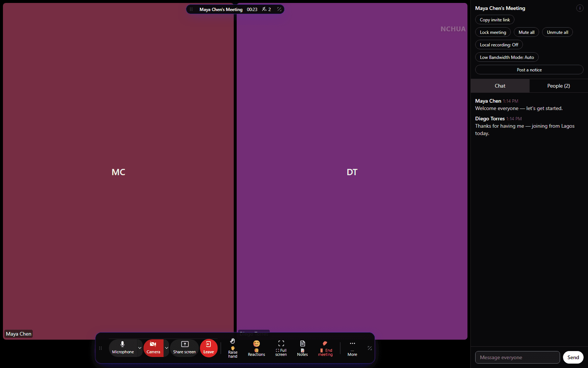Click the 'Welcome everyone' chat message
588x368 pixels.
click(519, 108)
